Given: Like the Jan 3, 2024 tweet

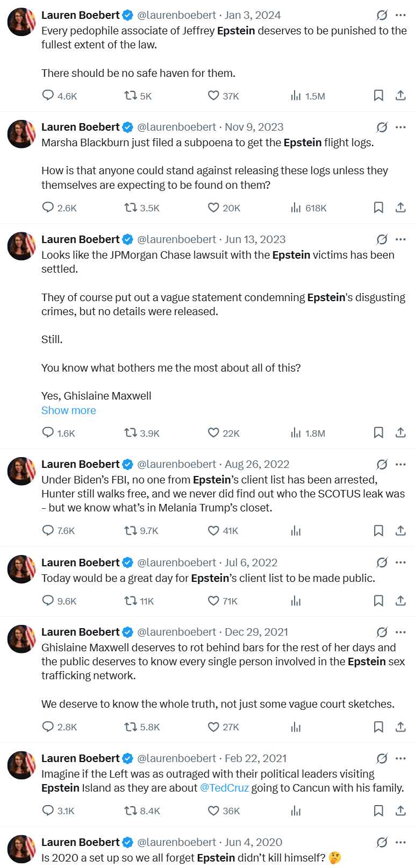Looking at the screenshot, I should click(x=213, y=96).
